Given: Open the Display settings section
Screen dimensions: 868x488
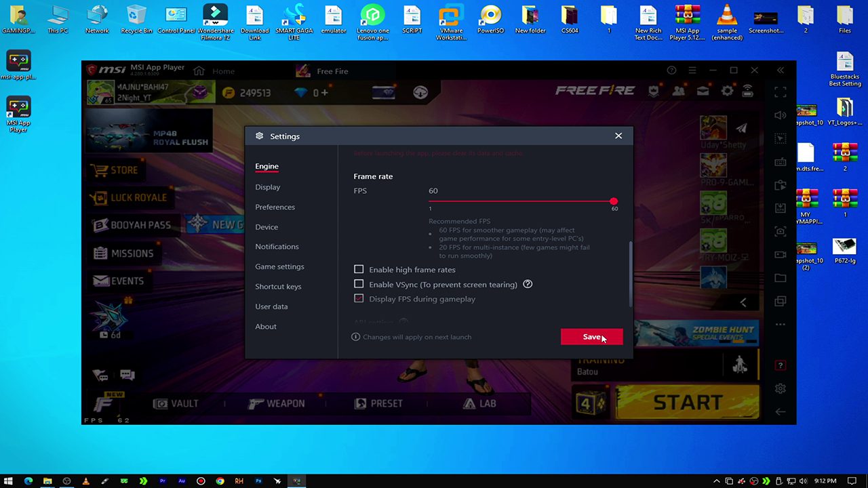Looking at the screenshot, I should click(268, 187).
